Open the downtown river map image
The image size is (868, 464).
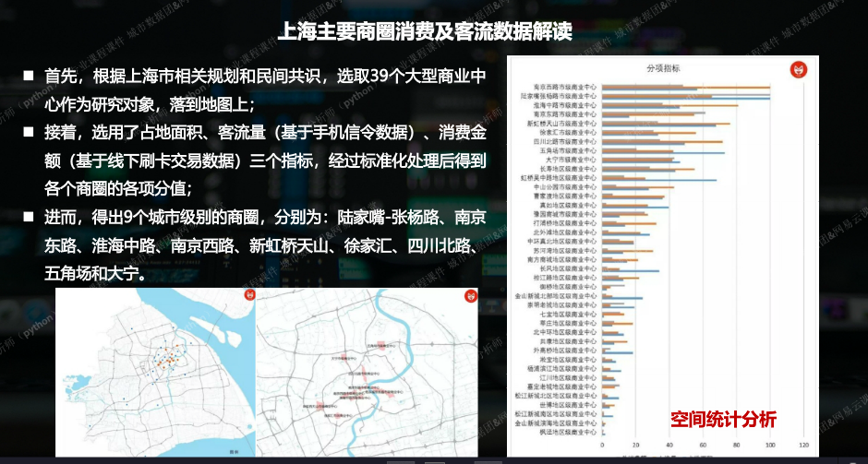pyautogui.click(x=367, y=372)
